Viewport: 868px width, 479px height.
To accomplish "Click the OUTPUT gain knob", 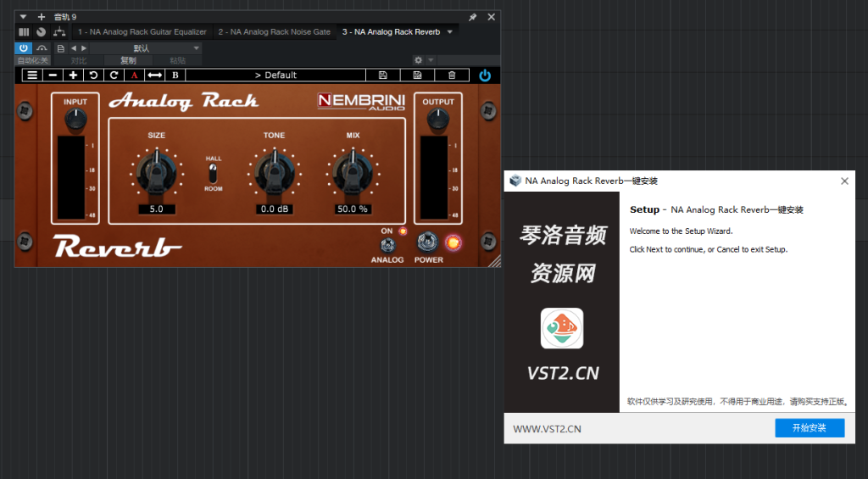I will 438,119.
